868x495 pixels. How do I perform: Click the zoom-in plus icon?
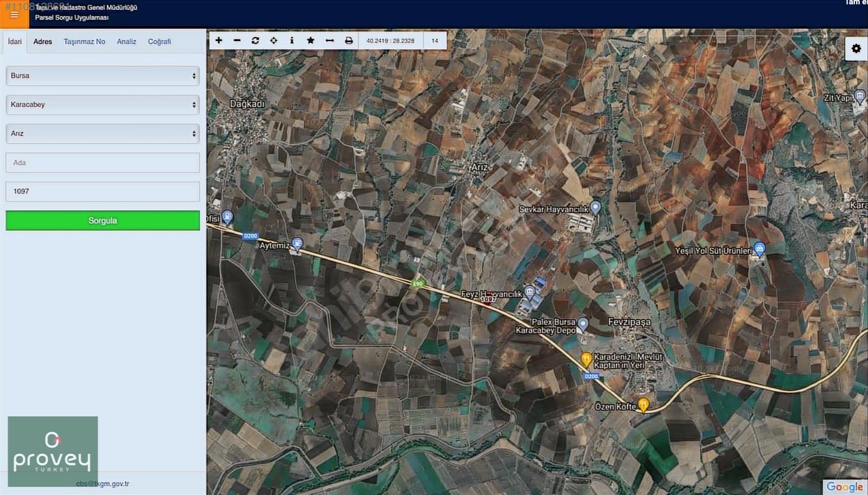(x=219, y=40)
